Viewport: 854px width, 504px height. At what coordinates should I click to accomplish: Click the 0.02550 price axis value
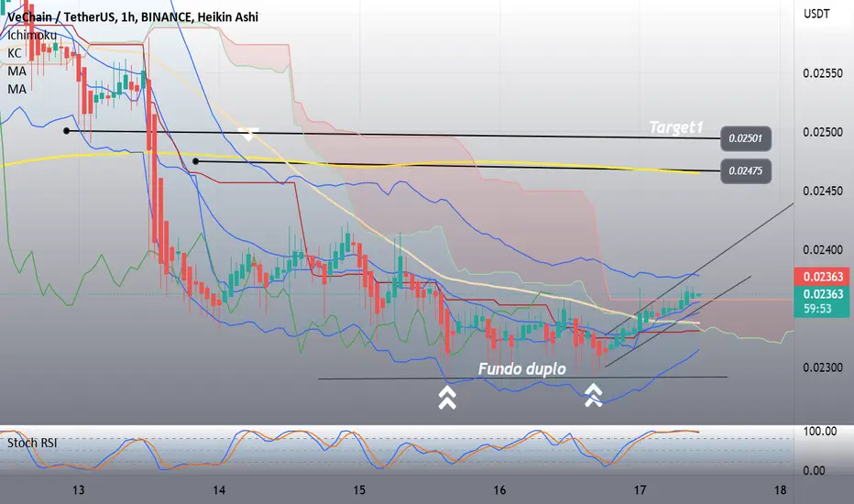823,73
